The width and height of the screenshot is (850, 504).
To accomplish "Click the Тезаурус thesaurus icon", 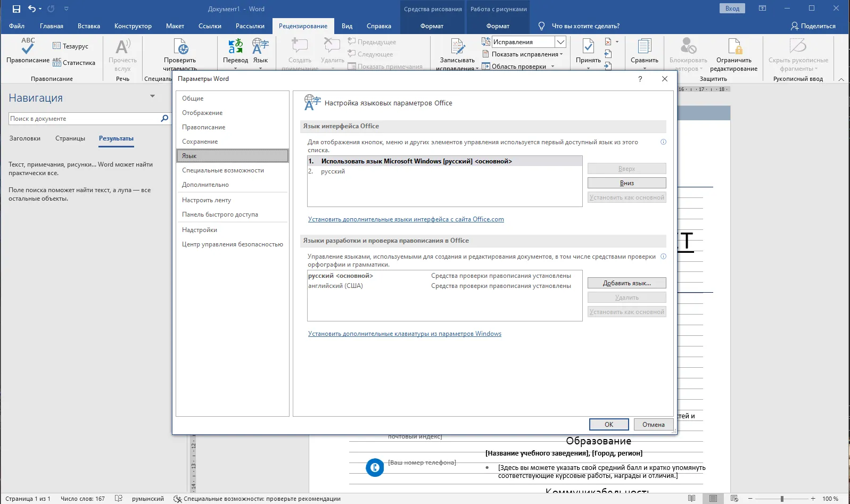I will tap(57, 46).
